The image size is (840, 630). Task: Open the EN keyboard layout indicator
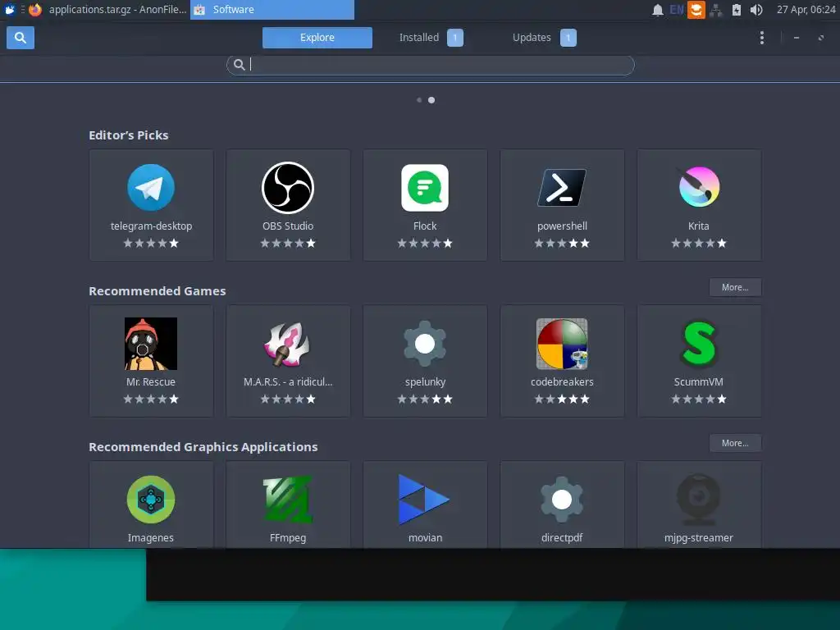(677, 10)
